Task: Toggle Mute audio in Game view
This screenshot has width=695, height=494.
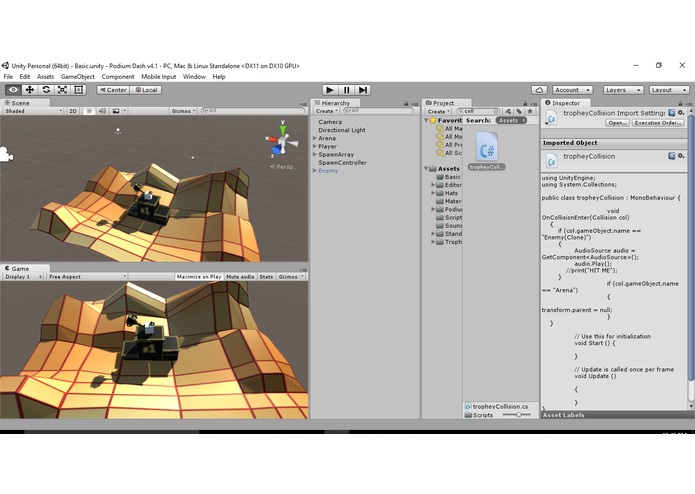Action: (x=240, y=276)
